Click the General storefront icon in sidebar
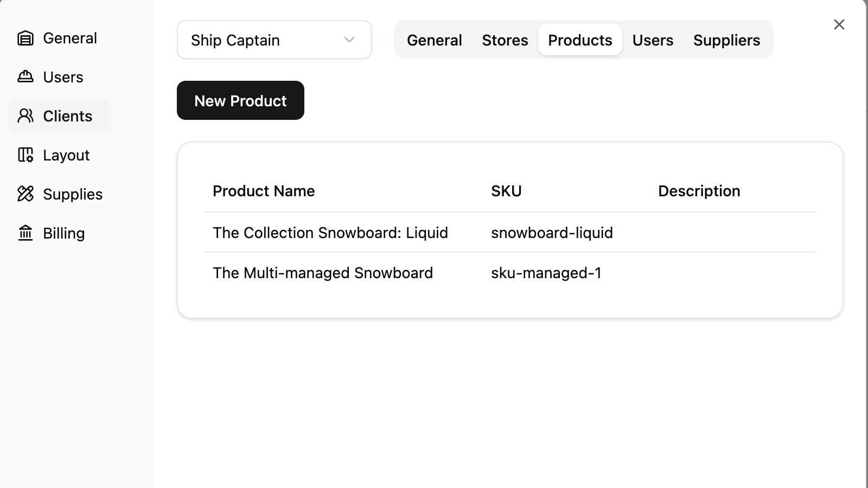The image size is (868, 488). point(25,38)
